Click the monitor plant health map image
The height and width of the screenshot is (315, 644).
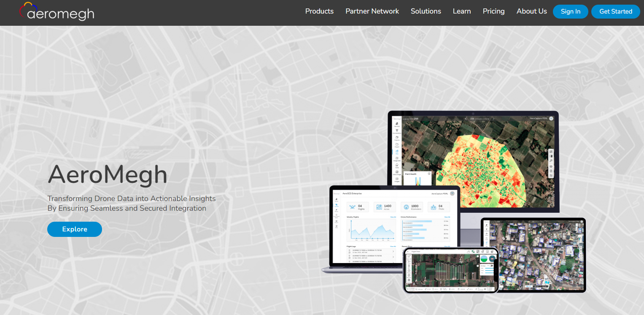coord(473,161)
